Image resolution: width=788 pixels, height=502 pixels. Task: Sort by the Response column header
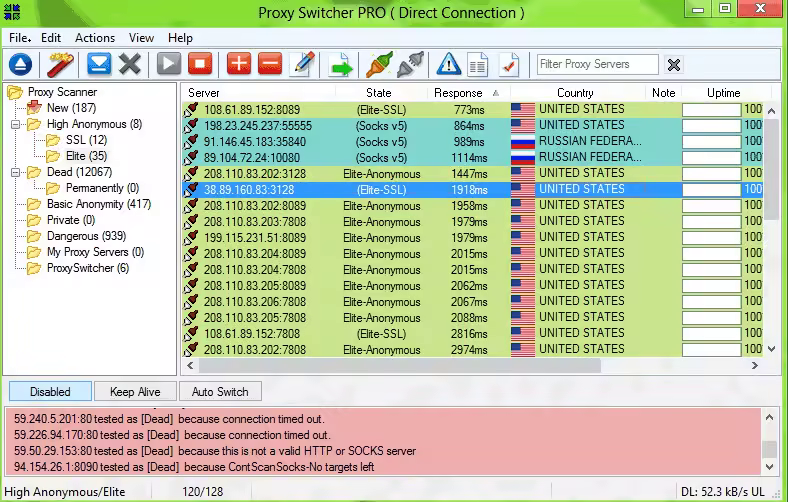458,93
